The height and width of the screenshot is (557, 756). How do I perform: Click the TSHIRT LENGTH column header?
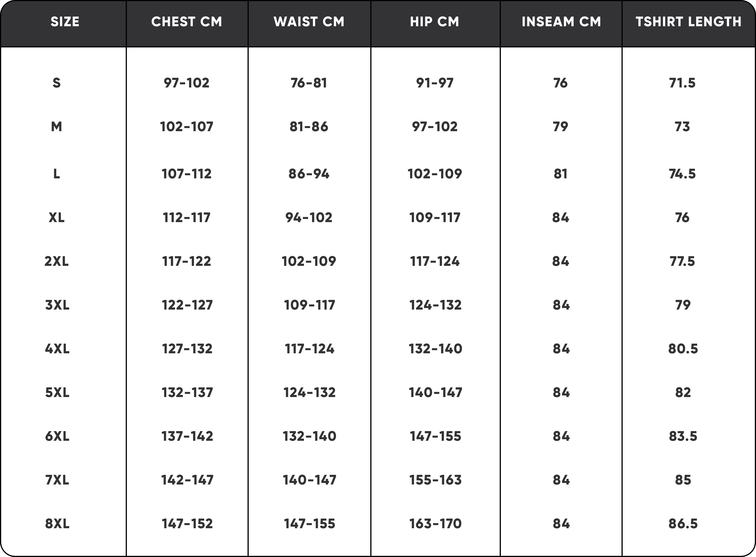689,22
